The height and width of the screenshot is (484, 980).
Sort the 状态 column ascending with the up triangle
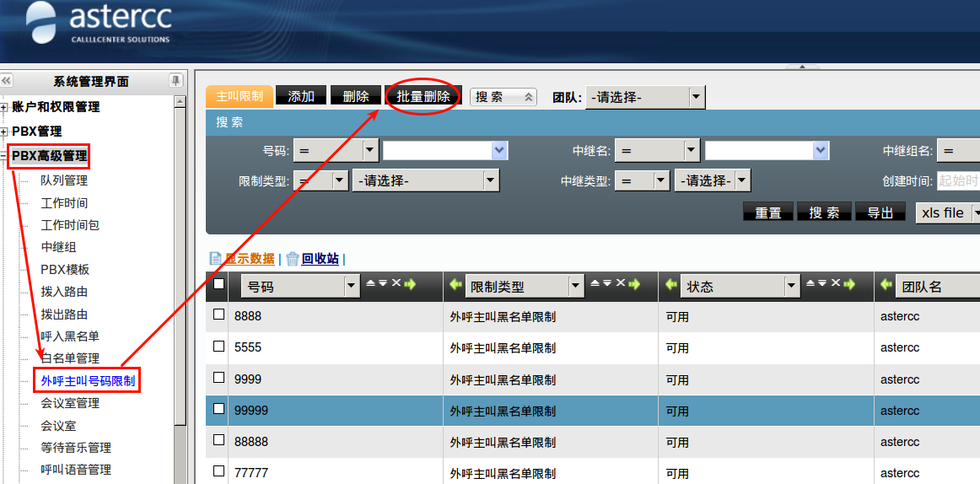[x=810, y=284]
